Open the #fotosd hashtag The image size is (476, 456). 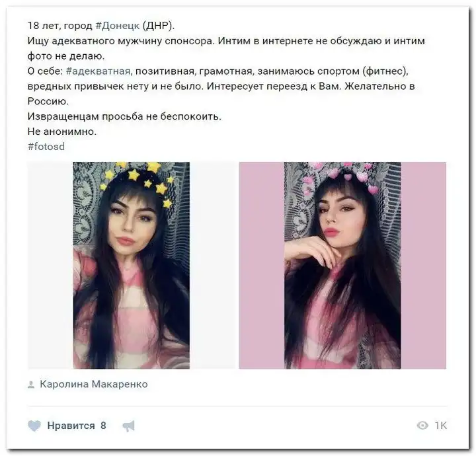coord(46,147)
